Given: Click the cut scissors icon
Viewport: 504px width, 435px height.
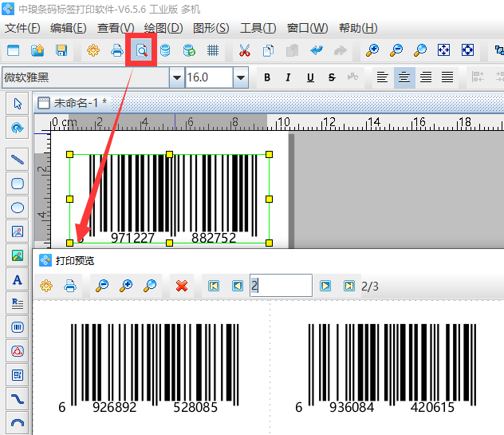Looking at the screenshot, I should click(x=245, y=51).
